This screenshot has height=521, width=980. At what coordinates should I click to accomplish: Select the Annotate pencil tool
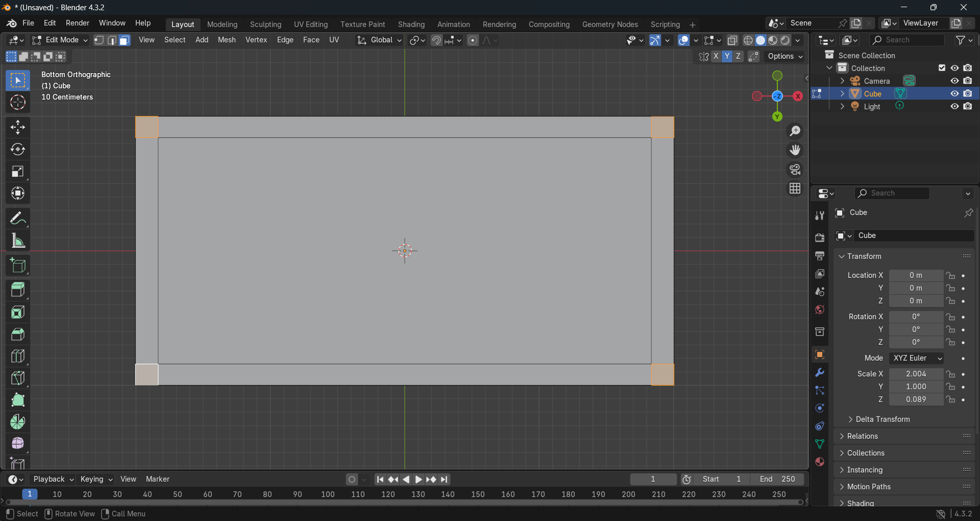point(18,219)
